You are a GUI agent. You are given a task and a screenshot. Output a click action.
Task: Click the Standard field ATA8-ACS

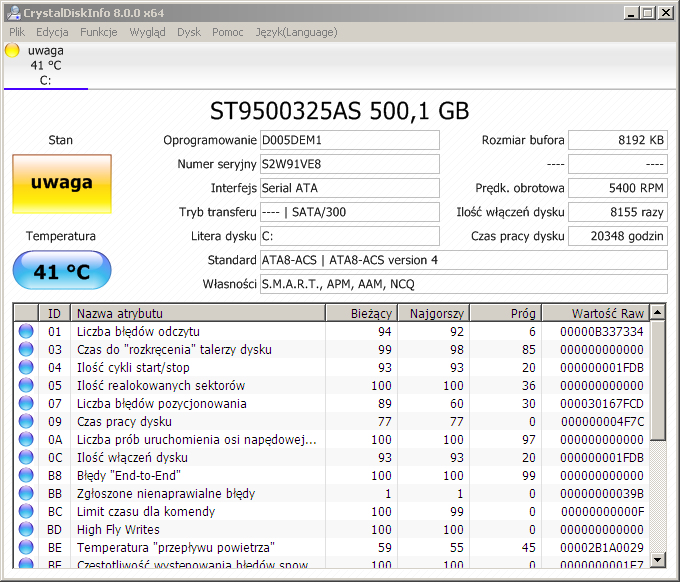[464, 260]
